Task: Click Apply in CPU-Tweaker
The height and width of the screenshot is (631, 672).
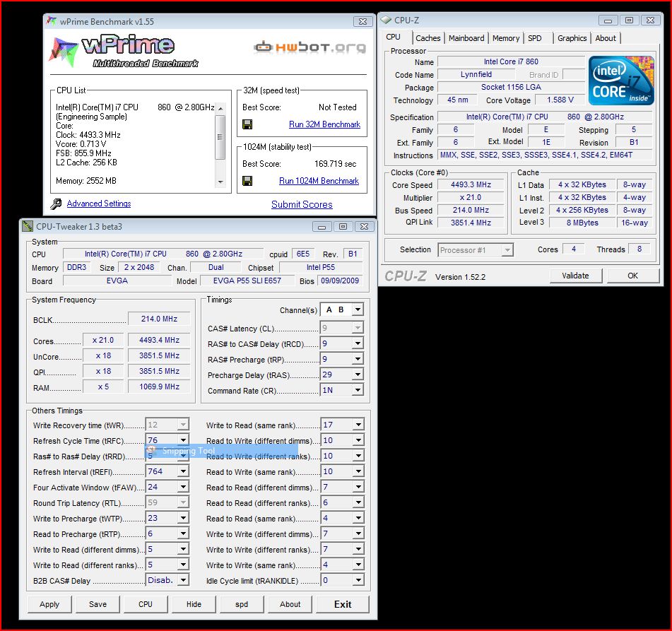Action: point(49,604)
